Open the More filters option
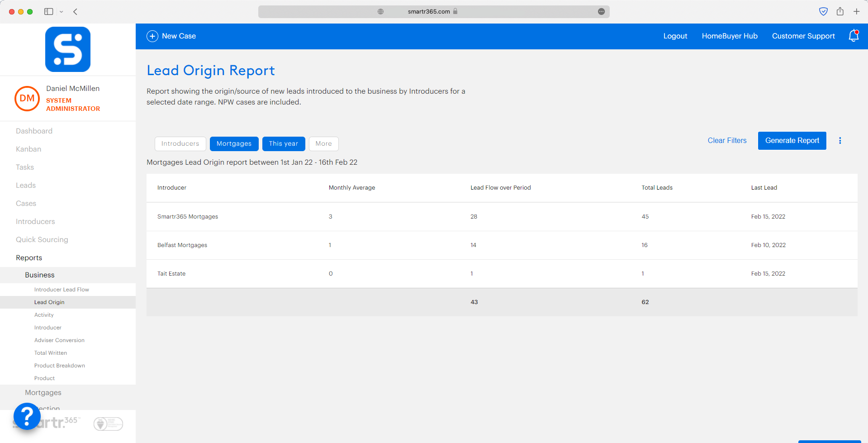Image resolution: width=868 pixels, height=443 pixels. 324,144
